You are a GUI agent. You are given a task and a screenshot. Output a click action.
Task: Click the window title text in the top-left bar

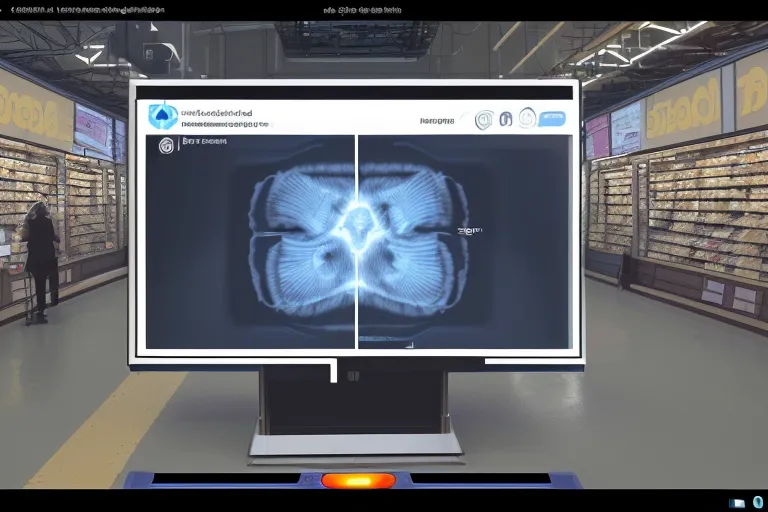pos(85,9)
